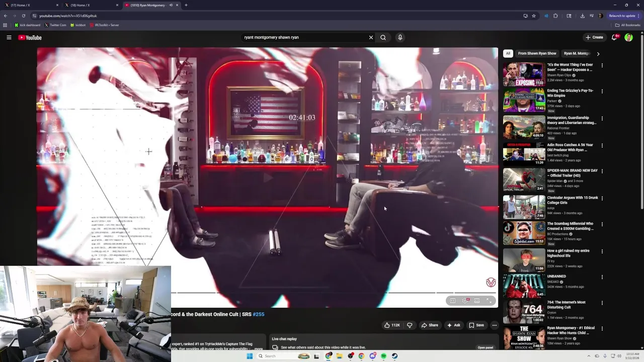Open Windows Start menu

pos(250,356)
